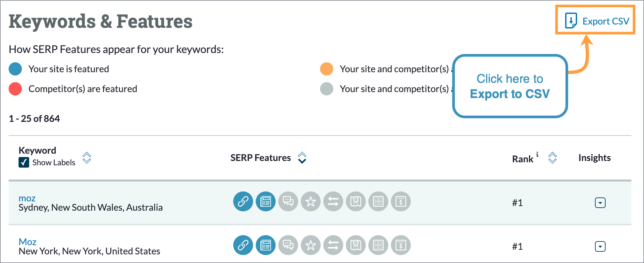Select the Image Pack grid icon for Moz New York

point(378,245)
